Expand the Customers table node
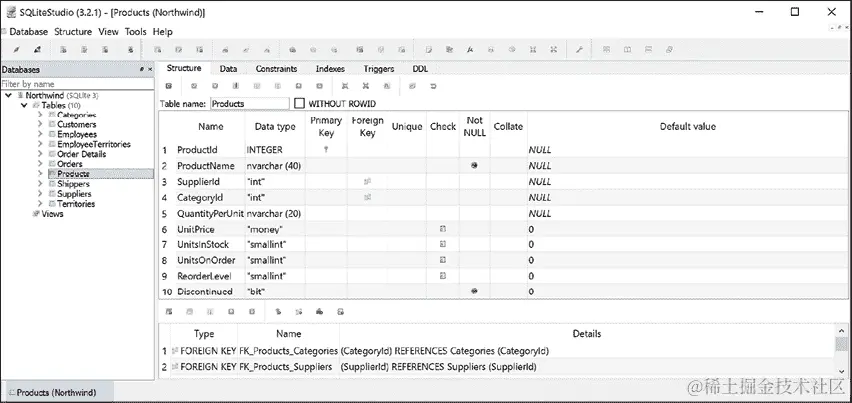 click(40, 124)
